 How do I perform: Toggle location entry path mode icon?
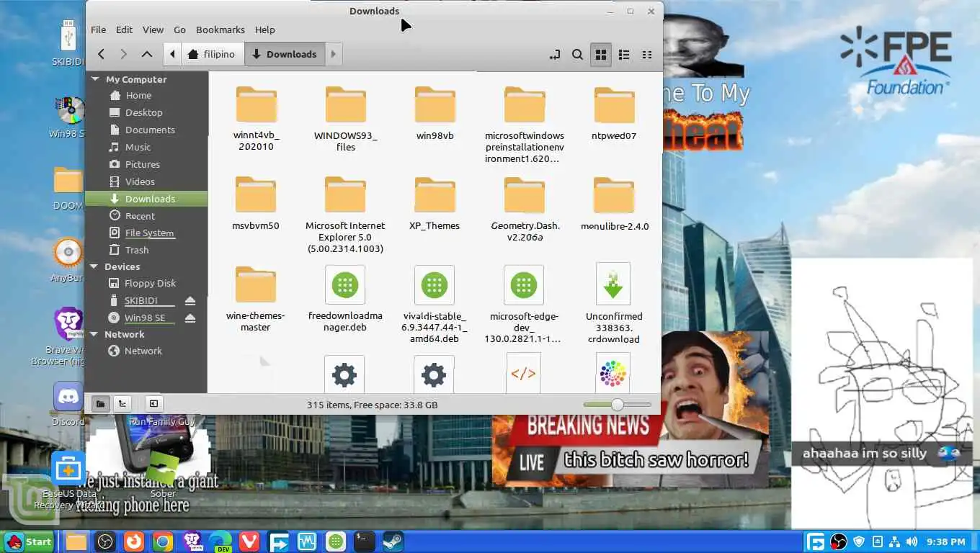[x=554, y=54]
